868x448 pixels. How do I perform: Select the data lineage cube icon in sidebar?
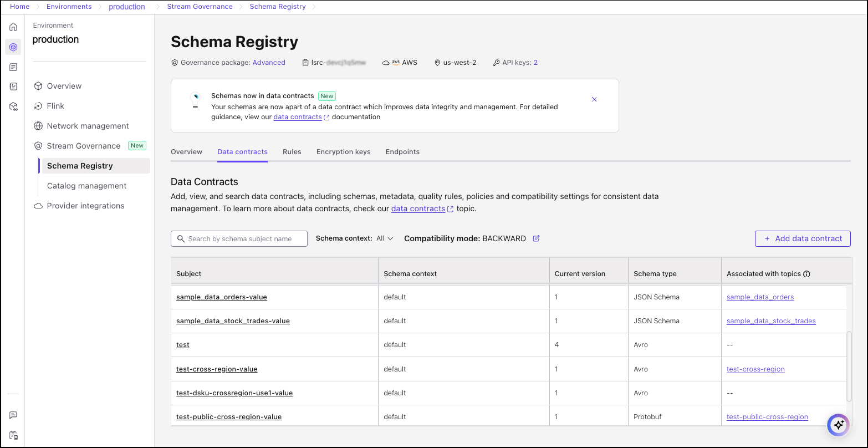coord(13,106)
